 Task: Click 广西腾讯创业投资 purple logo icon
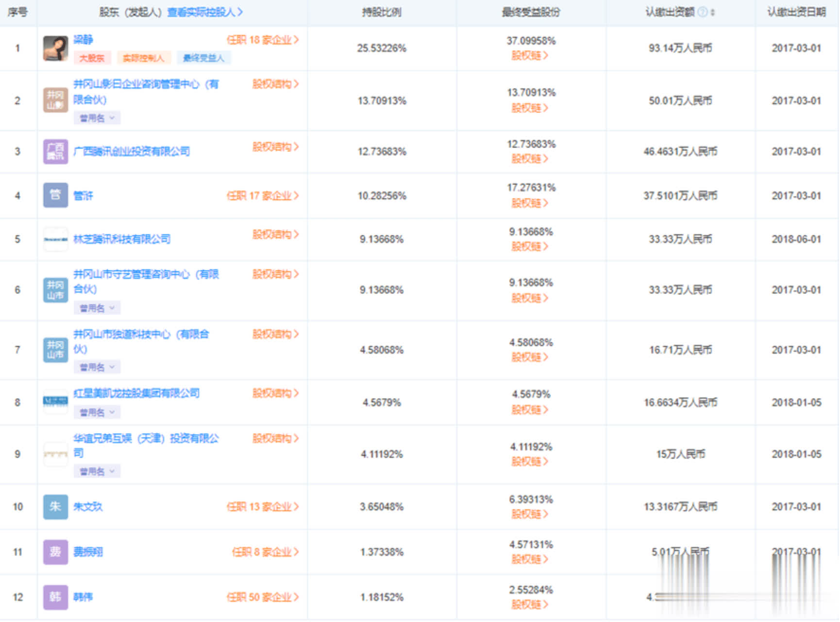(x=55, y=152)
